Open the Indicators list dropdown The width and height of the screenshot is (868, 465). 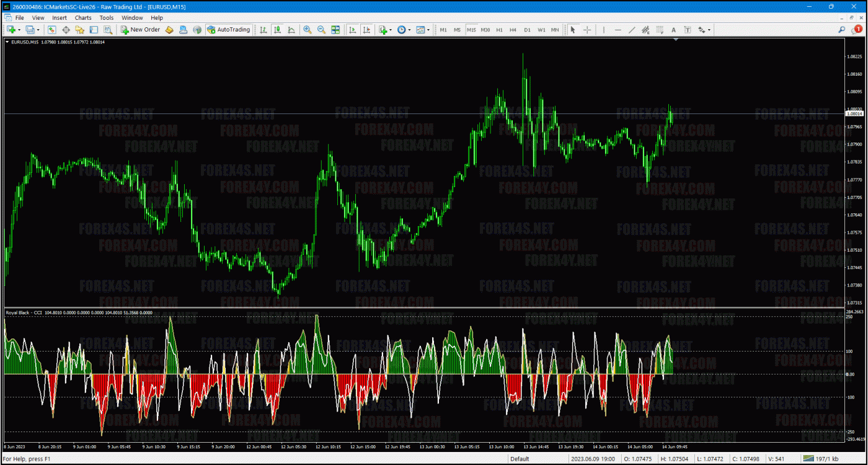coord(386,30)
